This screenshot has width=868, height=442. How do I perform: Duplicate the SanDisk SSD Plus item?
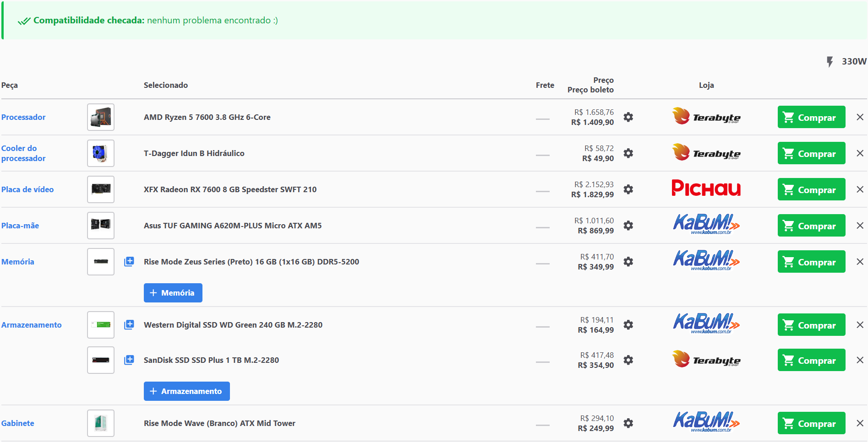pyautogui.click(x=129, y=360)
